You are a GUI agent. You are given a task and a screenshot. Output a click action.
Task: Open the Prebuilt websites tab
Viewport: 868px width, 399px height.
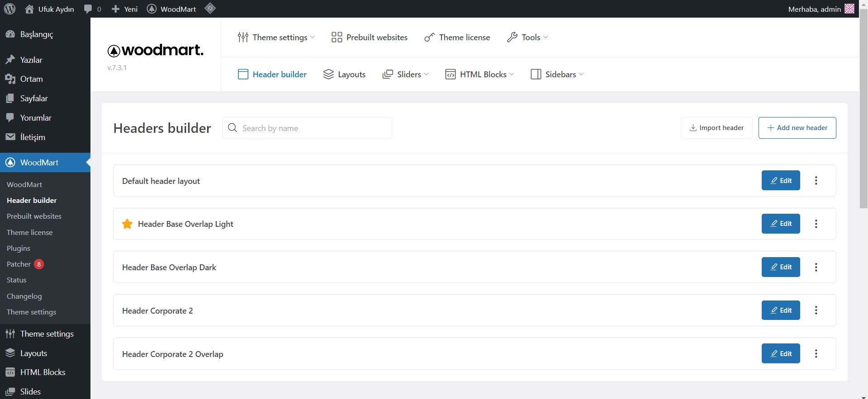(369, 38)
